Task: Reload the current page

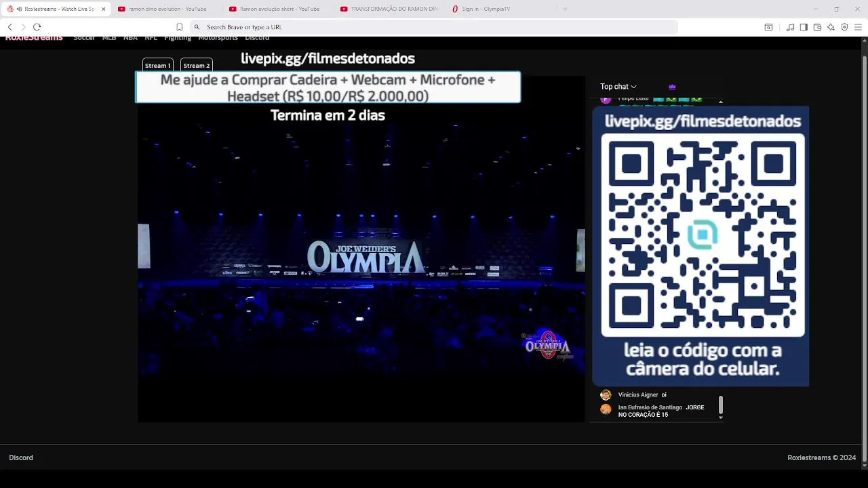Action: 37,27
